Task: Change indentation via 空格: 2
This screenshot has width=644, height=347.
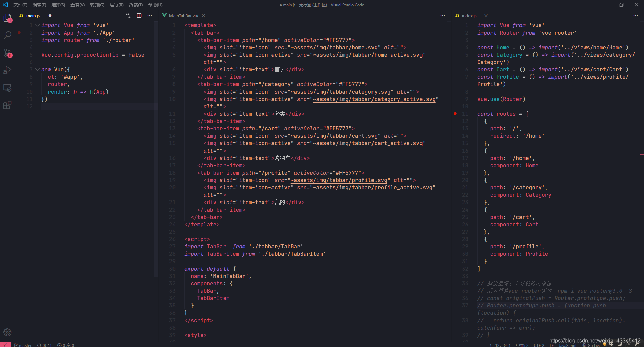Action: (x=522, y=345)
